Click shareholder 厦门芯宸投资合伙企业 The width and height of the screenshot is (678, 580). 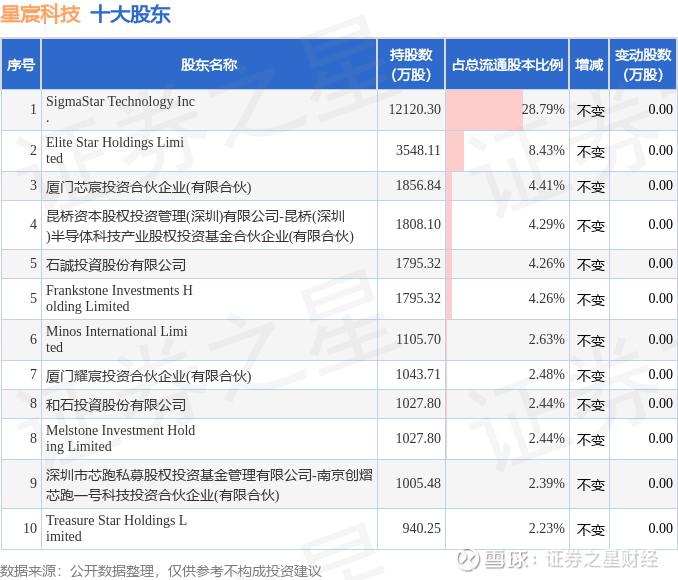pos(149,186)
